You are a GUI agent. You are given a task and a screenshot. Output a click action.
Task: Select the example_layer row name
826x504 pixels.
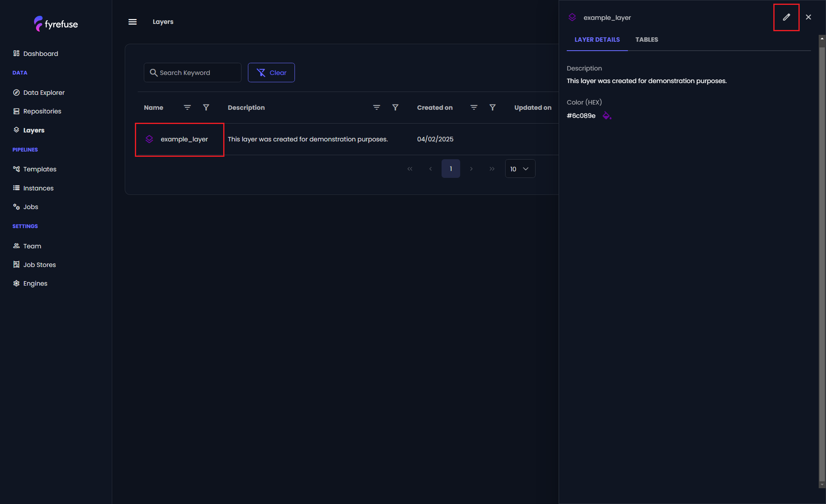(184, 139)
